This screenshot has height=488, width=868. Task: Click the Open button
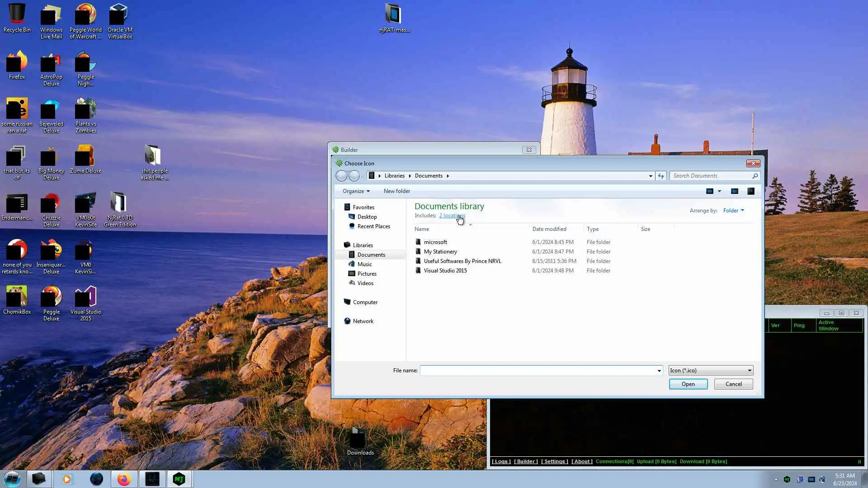(688, 384)
